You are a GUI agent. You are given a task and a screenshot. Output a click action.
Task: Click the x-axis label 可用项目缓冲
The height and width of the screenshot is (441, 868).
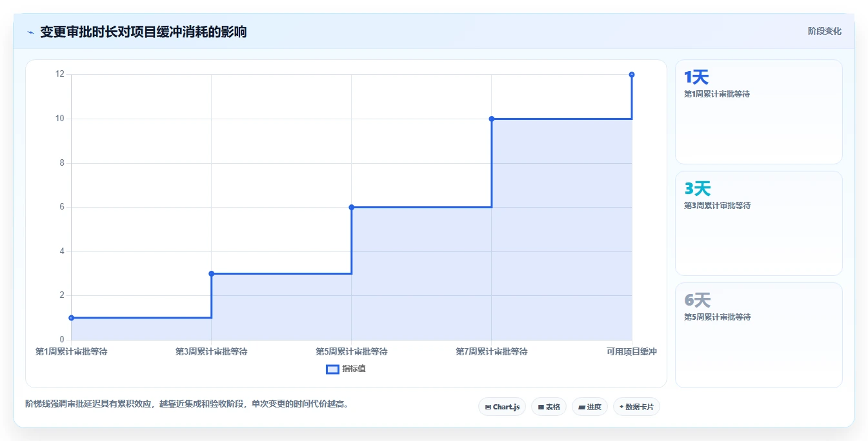(x=632, y=352)
